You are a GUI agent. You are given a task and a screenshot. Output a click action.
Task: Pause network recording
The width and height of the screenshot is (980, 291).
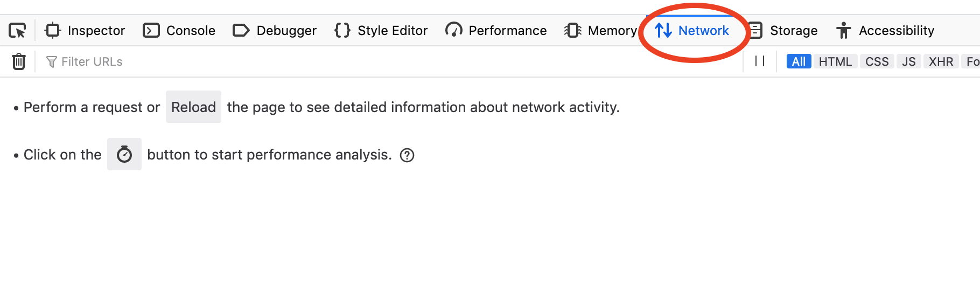coord(760,61)
